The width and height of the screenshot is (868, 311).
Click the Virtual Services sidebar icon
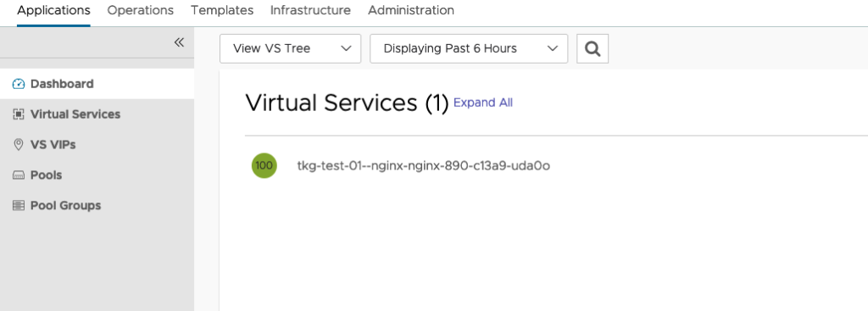pos(19,114)
